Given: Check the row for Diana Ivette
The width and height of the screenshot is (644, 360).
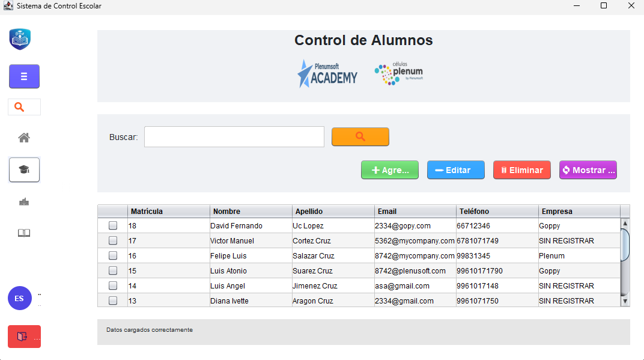Looking at the screenshot, I should [x=112, y=301].
